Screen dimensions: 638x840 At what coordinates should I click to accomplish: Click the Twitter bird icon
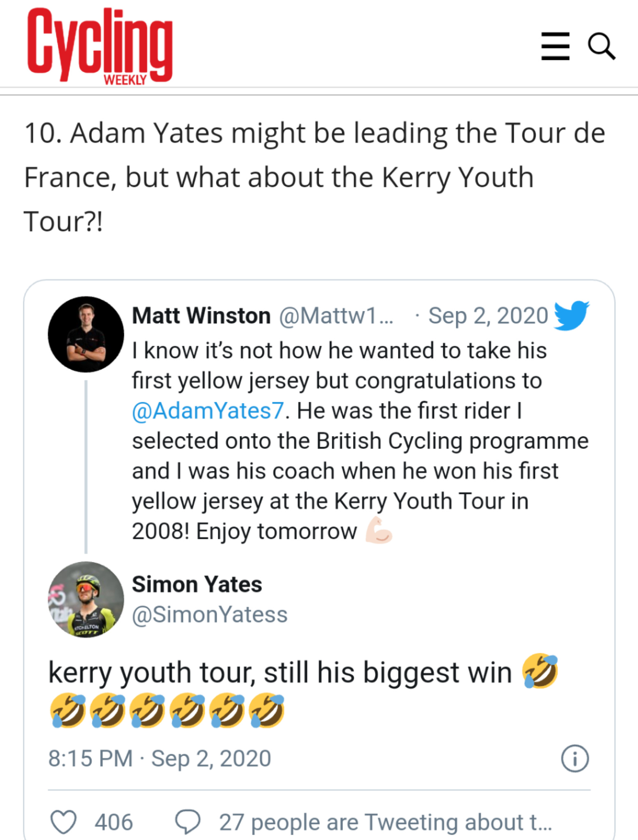[572, 315]
